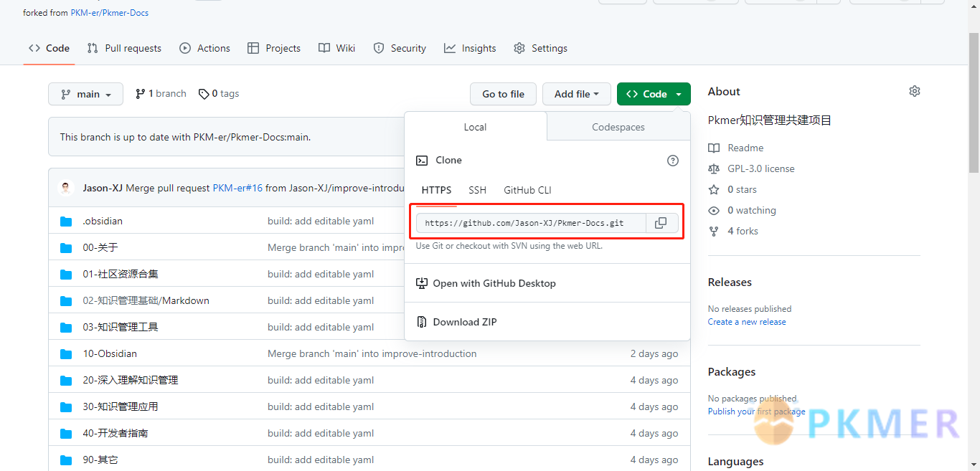Open the .obsidian row commit message

(x=321, y=221)
